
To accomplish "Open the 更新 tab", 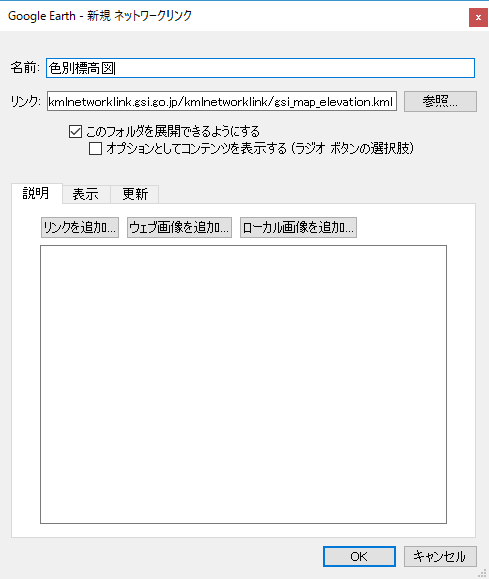I will coord(135,194).
